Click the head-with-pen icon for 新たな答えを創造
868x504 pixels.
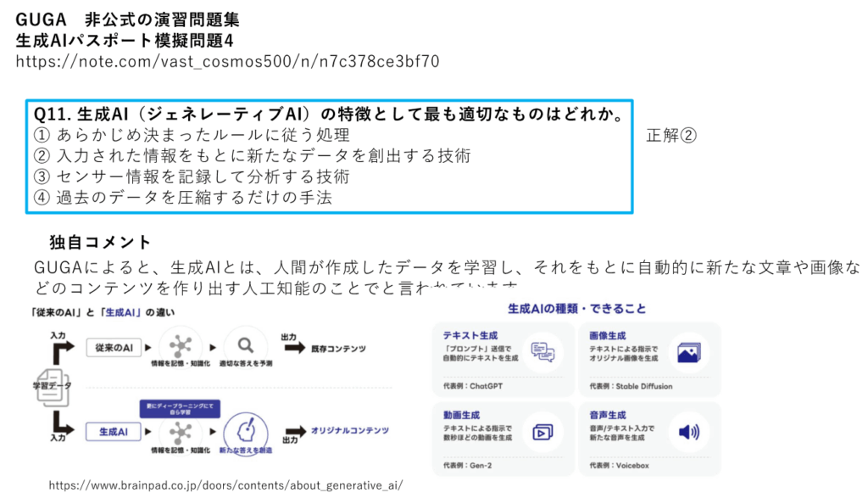coord(246,429)
